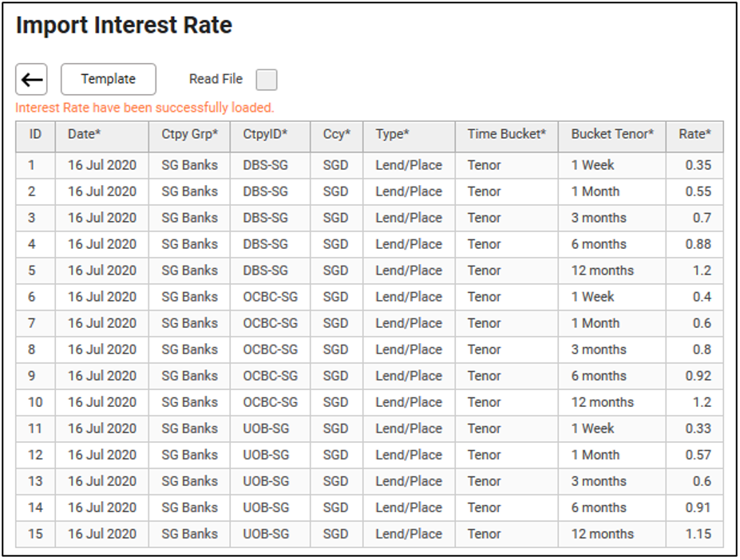The height and width of the screenshot is (560, 740).
Task: Select row 11 UOB-SG cell
Action: click(266, 428)
